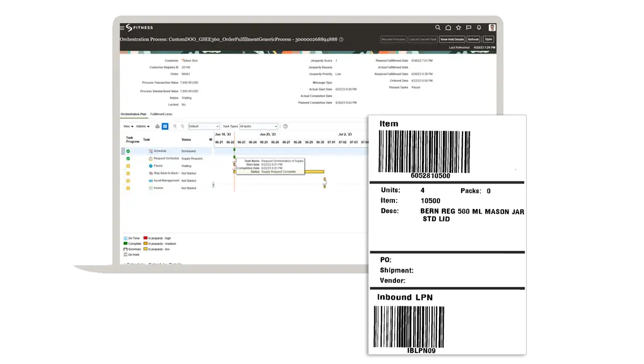Screen dimensions: 644x364
Task: Click the print icon in Gantt toolbar
Action: click(x=157, y=127)
